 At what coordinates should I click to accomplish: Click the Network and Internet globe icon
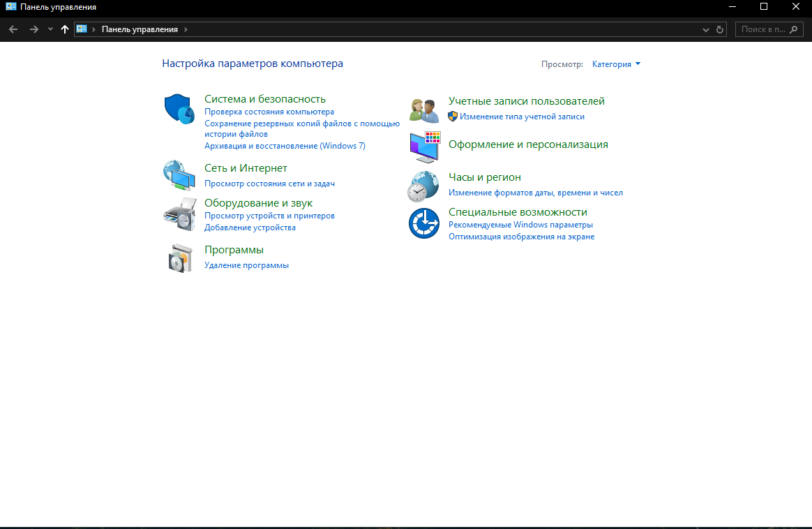click(179, 175)
